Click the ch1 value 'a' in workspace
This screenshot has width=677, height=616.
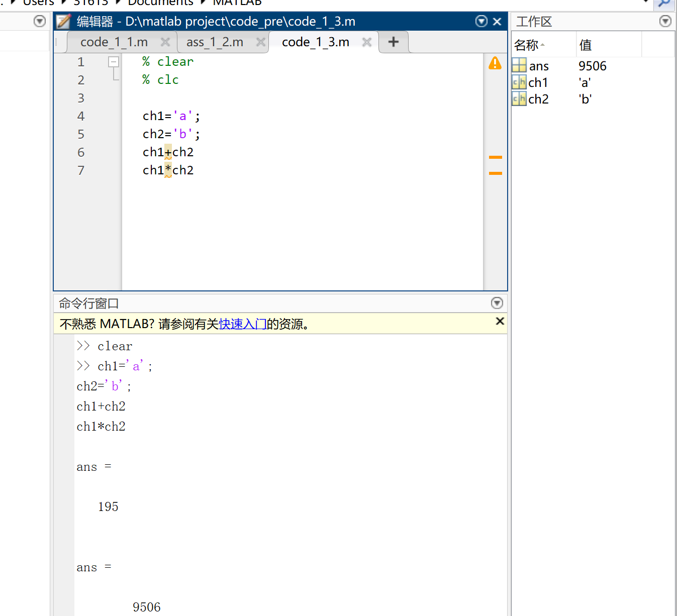(x=585, y=82)
